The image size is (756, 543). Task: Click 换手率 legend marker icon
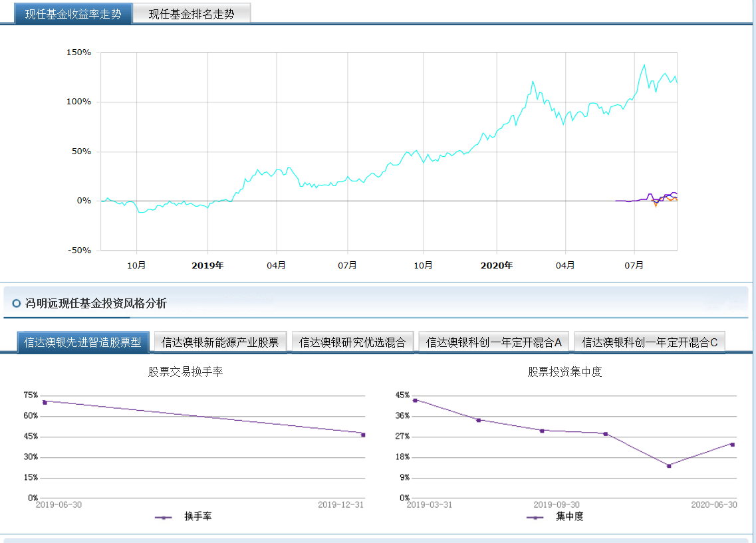click(x=164, y=518)
